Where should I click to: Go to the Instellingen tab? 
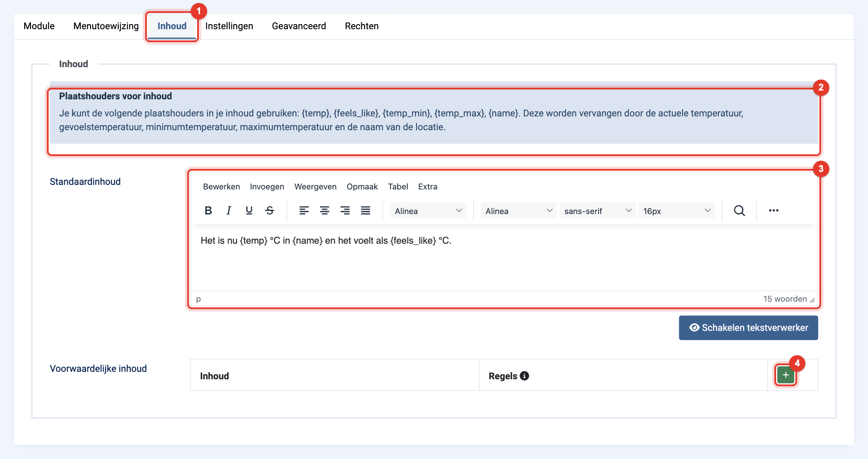229,26
